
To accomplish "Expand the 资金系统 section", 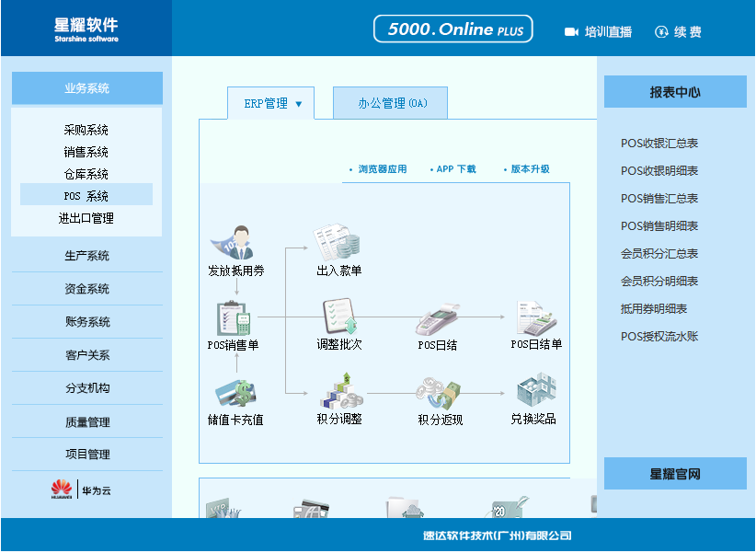I will pyautogui.click(x=87, y=289).
